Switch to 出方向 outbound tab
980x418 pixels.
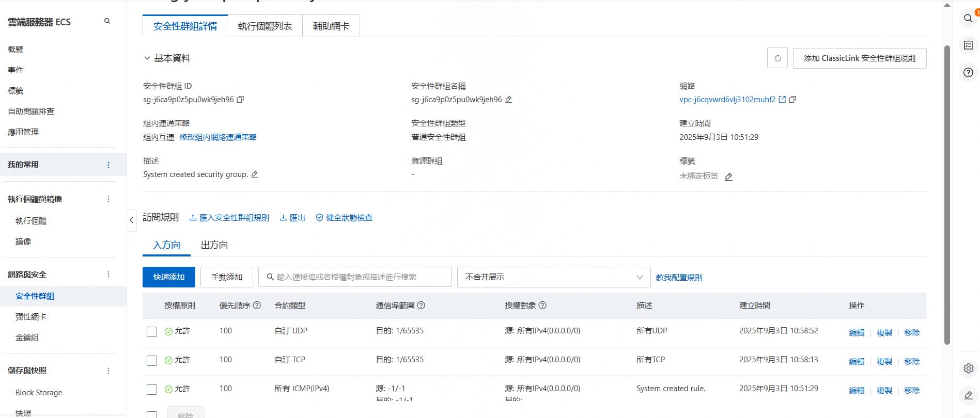click(x=214, y=245)
